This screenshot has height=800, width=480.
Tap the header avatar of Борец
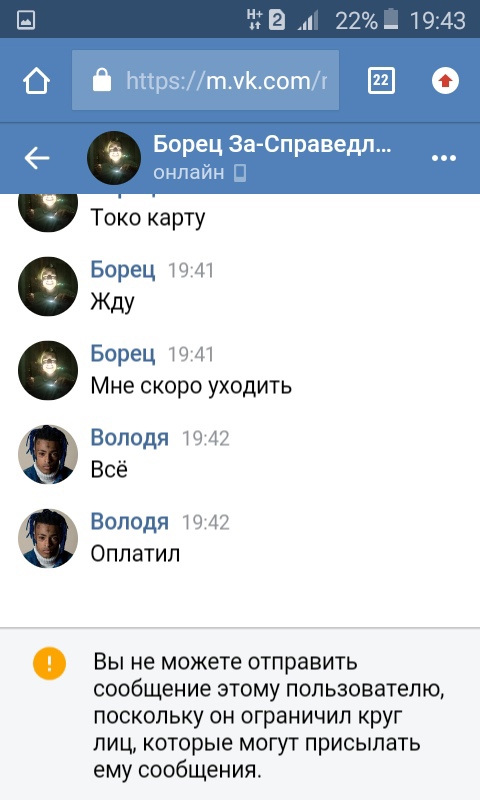coord(114,158)
